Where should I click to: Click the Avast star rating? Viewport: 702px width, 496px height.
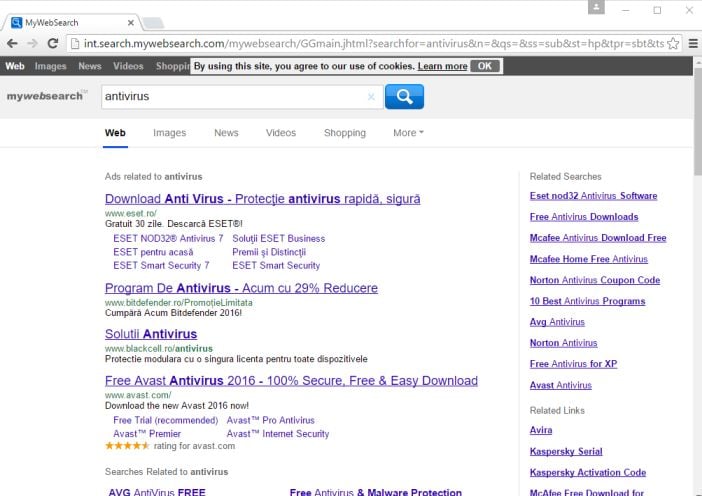pyautogui.click(x=127, y=446)
